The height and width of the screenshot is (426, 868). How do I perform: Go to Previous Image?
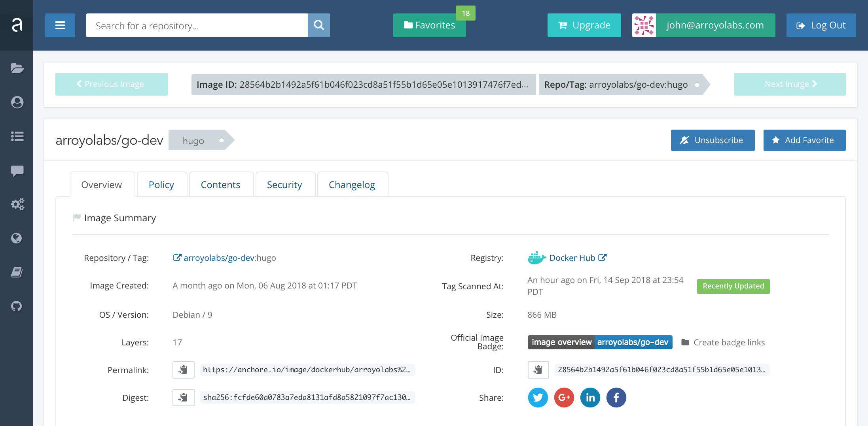[112, 84]
